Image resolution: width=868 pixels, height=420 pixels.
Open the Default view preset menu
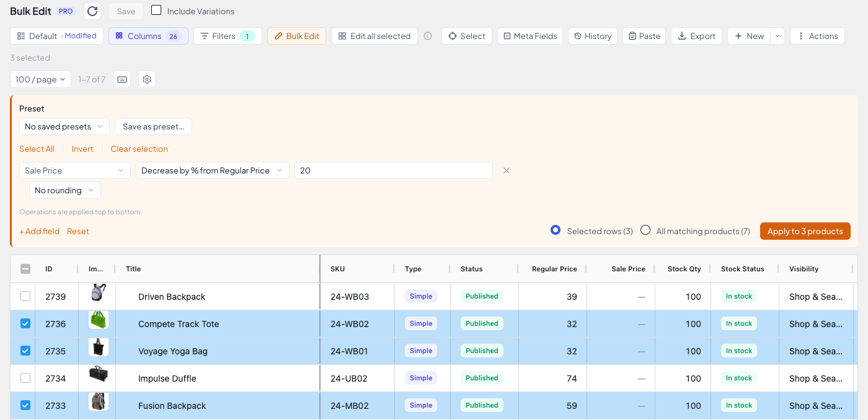pos(56,36)
